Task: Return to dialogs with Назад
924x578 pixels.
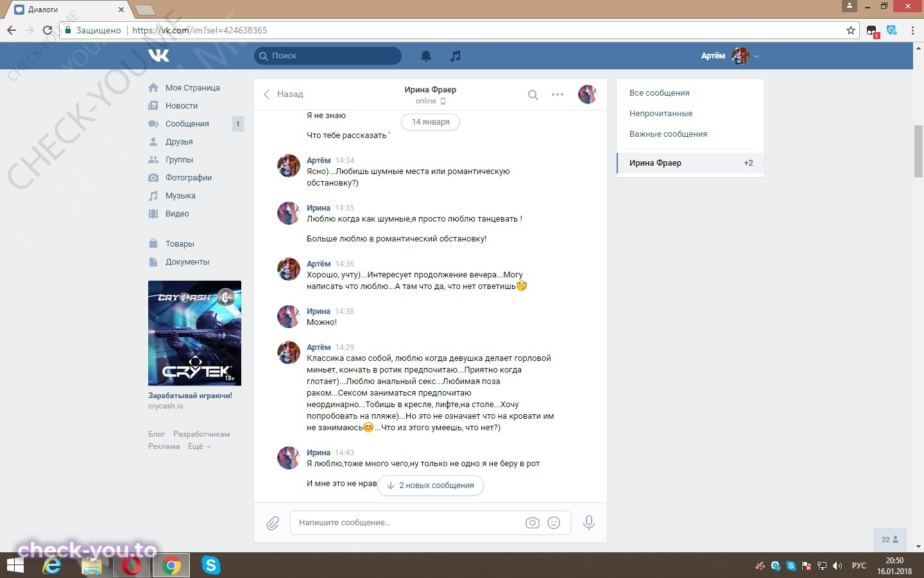Action: (284, 94)
